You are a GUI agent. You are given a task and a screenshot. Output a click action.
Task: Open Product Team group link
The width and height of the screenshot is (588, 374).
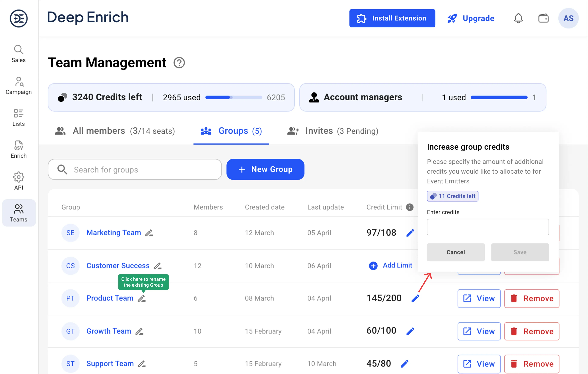coord(110,298)
